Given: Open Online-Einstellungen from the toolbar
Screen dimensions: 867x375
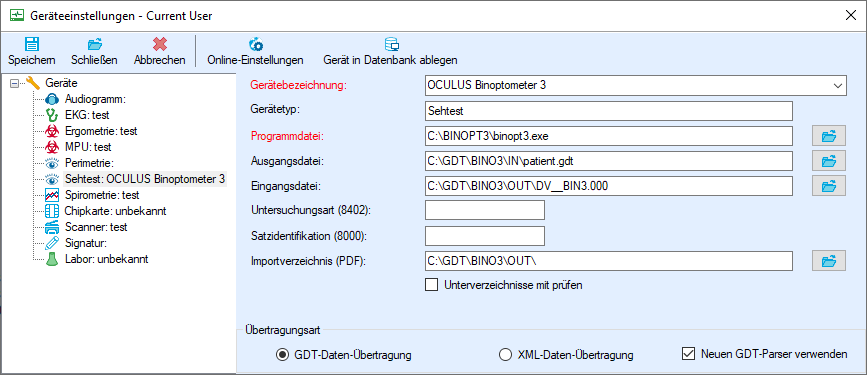Looking at the screenshot, I should (255, 51).
